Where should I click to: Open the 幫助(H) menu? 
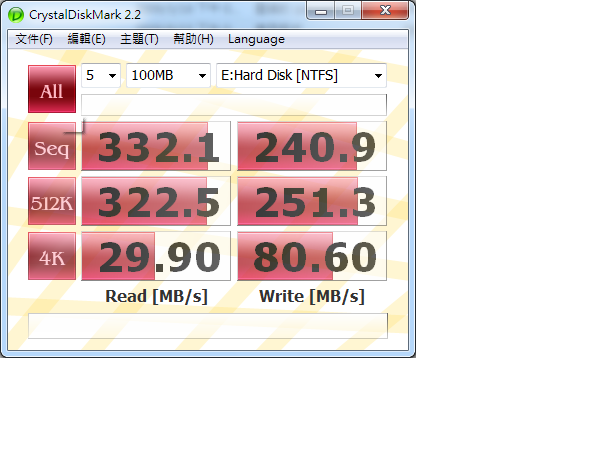193,39
